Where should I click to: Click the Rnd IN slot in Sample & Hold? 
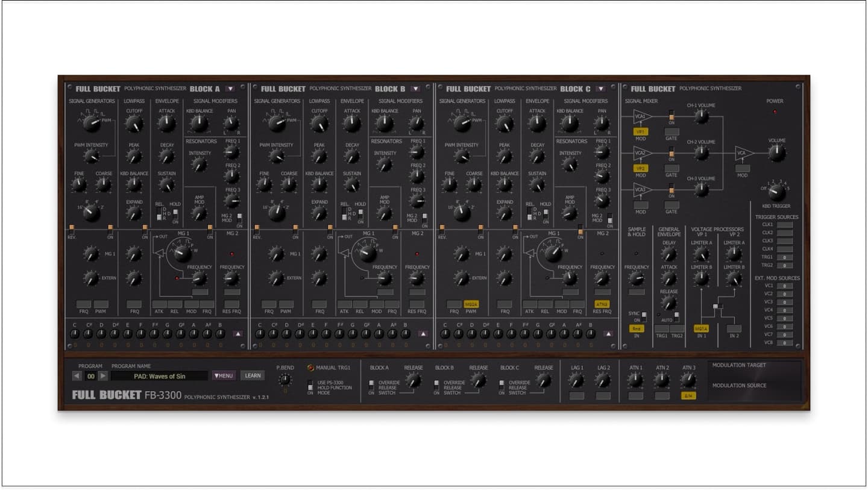pyautogui.click(x=637, y=329)
